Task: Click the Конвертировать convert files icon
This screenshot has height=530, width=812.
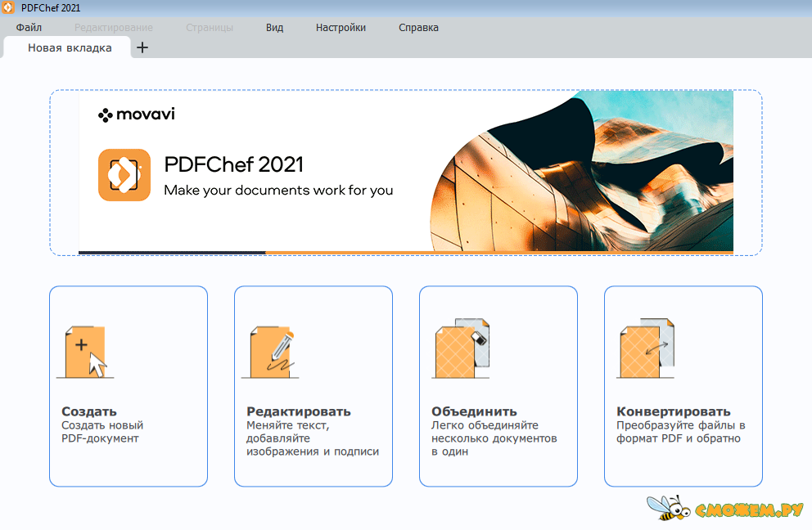Action: [646, 348]
